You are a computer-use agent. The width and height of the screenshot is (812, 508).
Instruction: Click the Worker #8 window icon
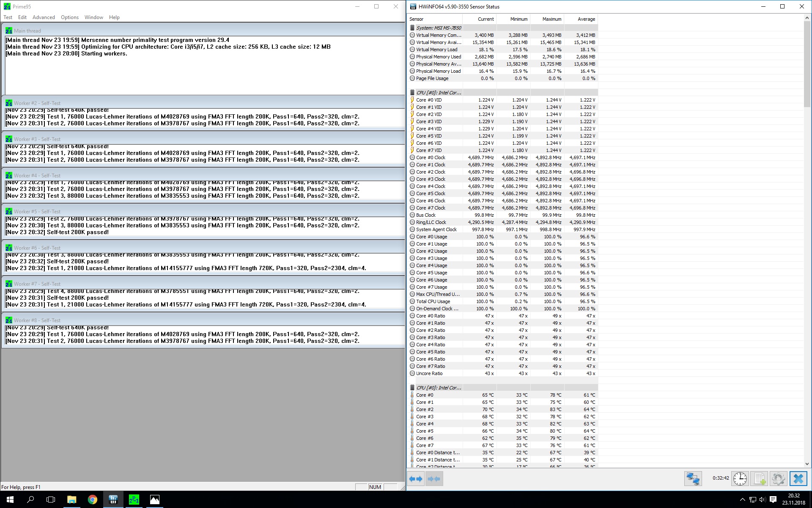click(9, 320)
